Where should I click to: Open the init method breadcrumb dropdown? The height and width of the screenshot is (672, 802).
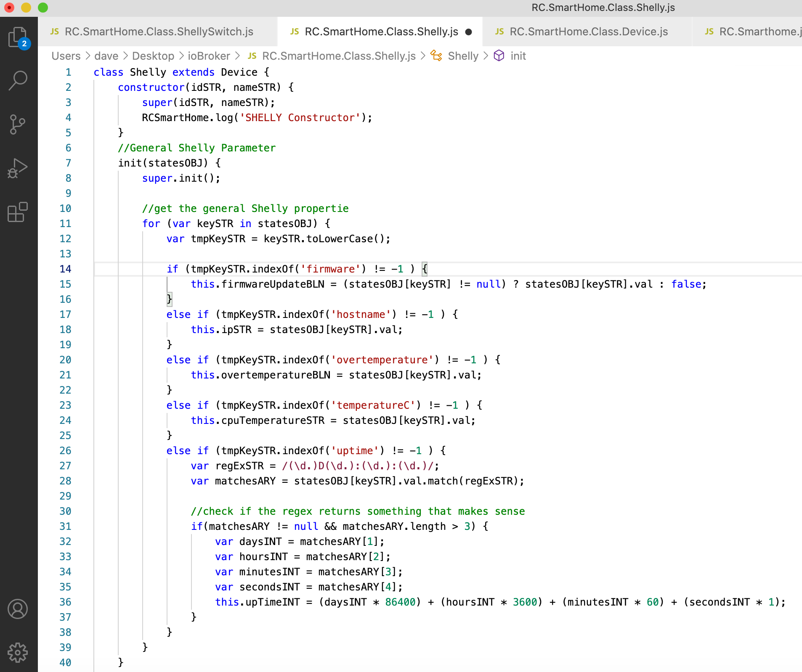pyautogui.click(x=518, y=56)
